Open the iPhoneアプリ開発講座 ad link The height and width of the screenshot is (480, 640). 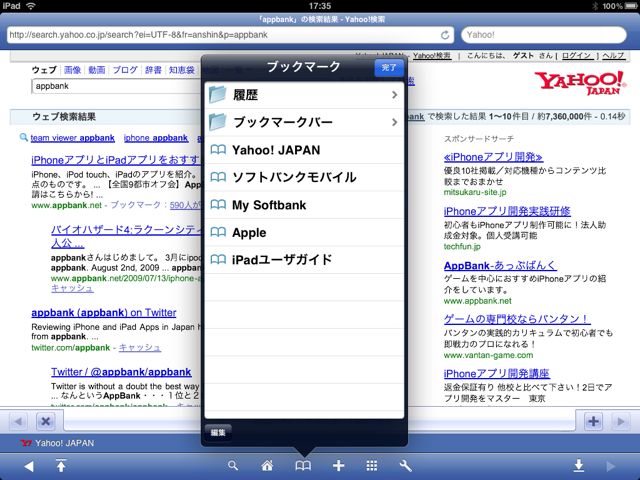pos(496,373)
